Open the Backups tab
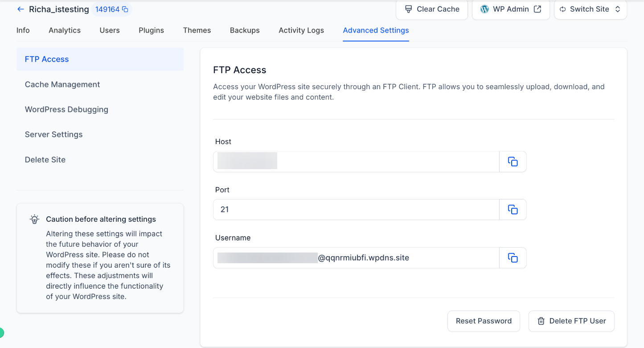The height and width of the screenshot is (348, 644). [x=245, y=30]
